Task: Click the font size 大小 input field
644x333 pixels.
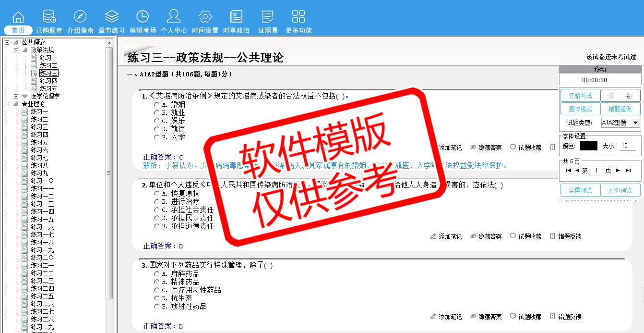Action: 628,146
